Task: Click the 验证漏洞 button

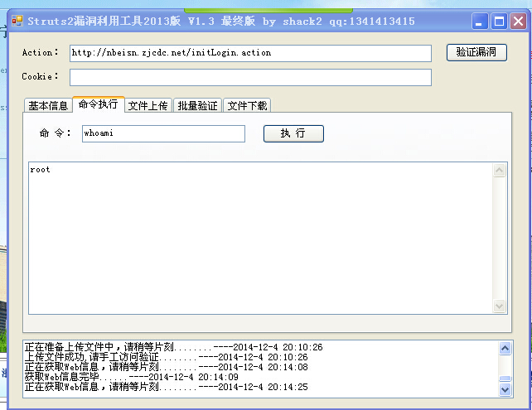Action: (476, 52)
